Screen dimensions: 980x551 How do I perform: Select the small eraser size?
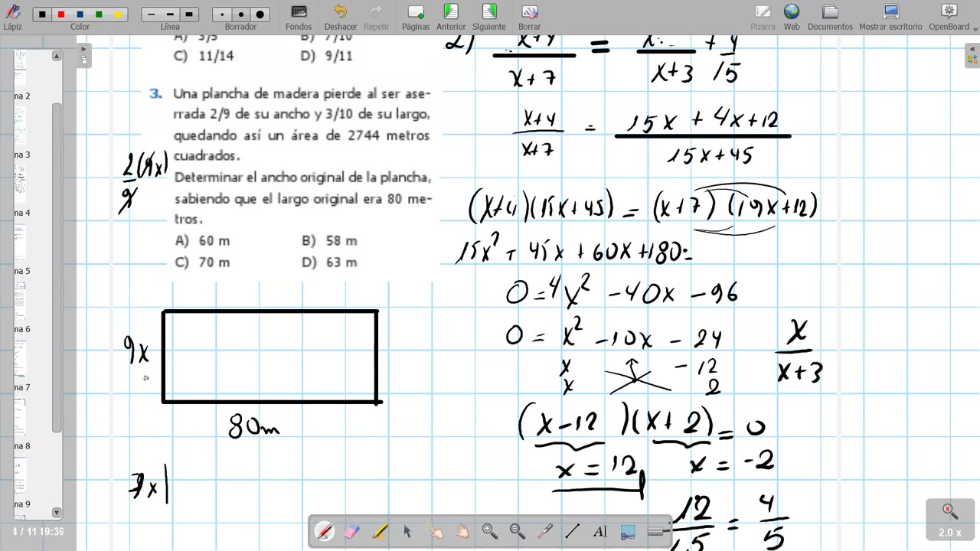222,15
